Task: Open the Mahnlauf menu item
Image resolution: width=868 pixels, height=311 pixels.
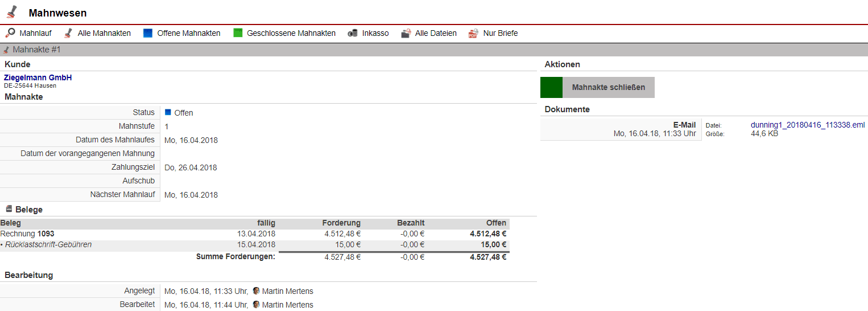Action: [x=35, y=33]
